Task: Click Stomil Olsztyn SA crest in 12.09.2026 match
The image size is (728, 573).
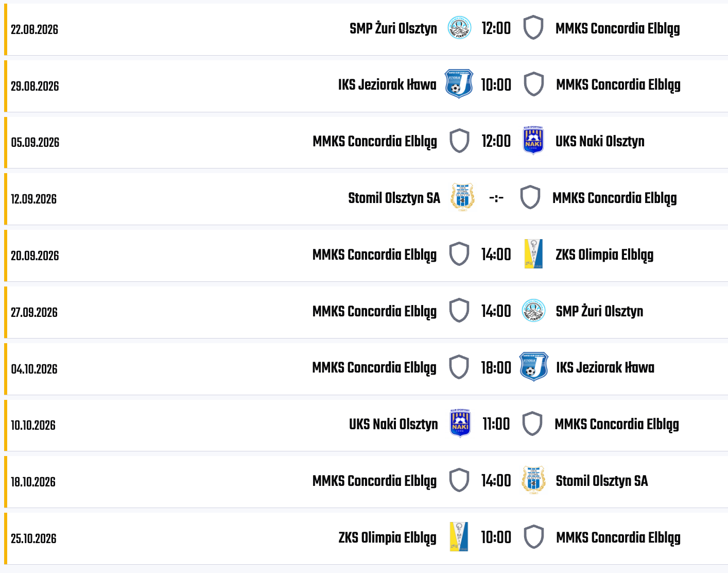Action: click(462, 197)
